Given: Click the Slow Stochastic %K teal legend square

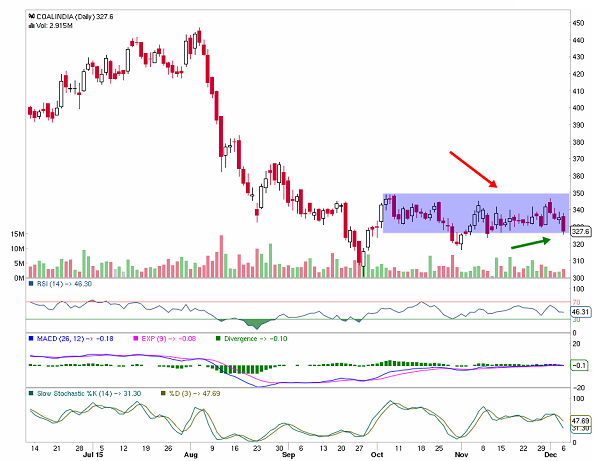Looking at the screenshot, I should point(31,394).
